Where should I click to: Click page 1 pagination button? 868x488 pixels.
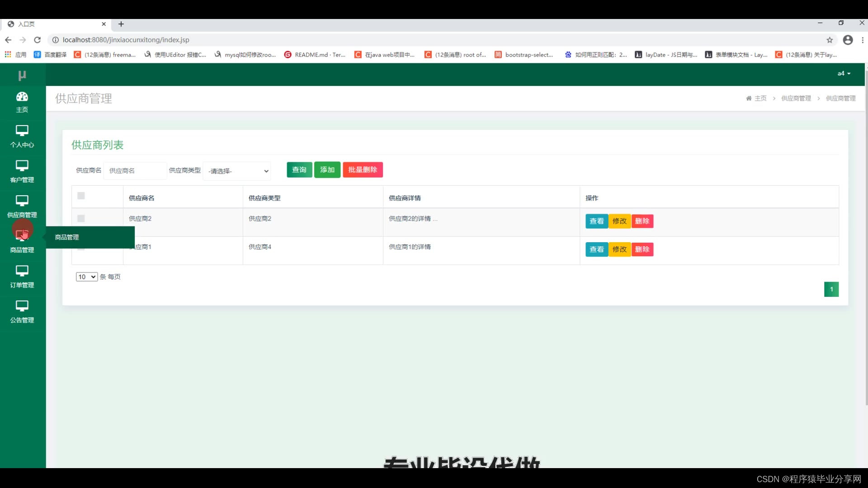click(831, 289)
